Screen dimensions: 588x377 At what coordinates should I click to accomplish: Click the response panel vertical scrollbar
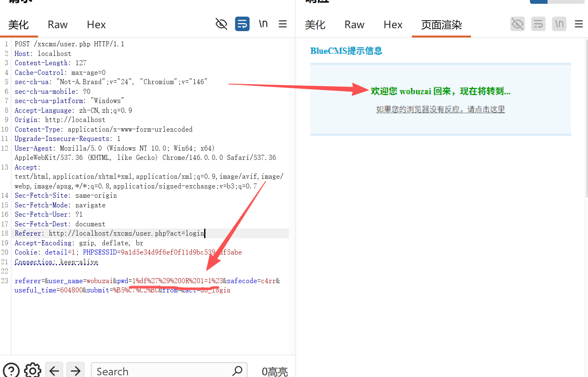[x=586, y=118]
